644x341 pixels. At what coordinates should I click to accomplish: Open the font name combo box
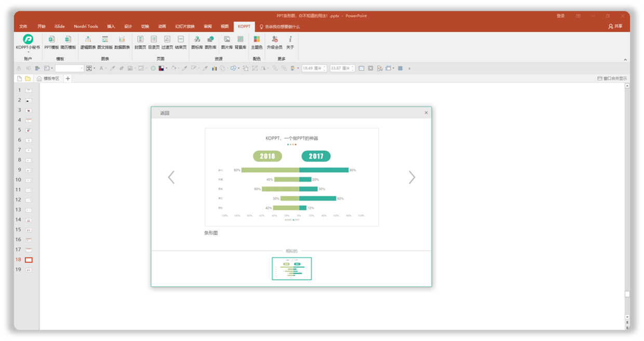point(70,68)
